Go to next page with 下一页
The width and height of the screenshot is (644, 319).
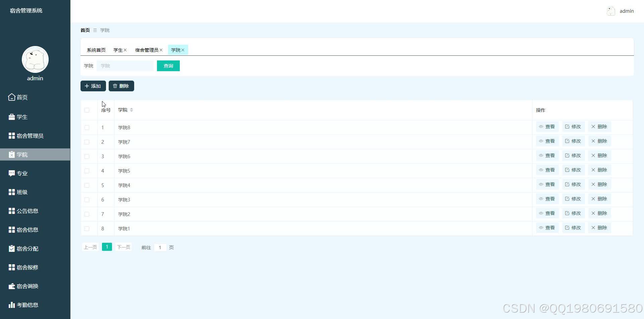[x=123, y=247]
